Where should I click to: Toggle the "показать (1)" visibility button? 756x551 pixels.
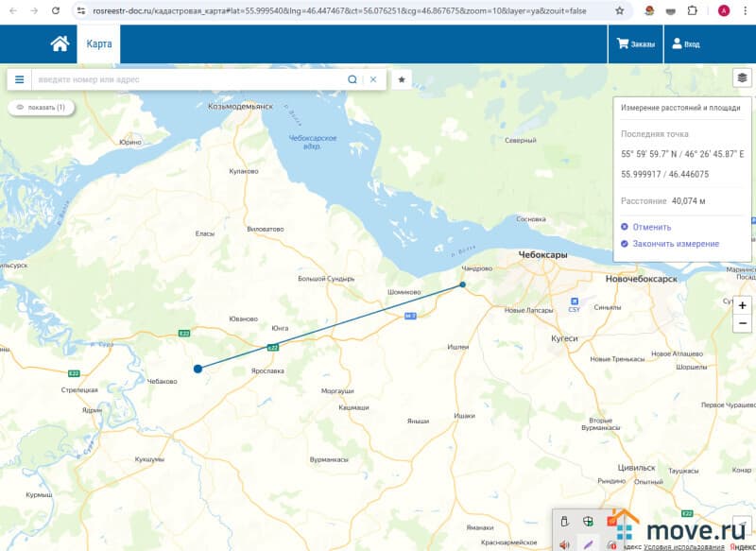(41, 108)
